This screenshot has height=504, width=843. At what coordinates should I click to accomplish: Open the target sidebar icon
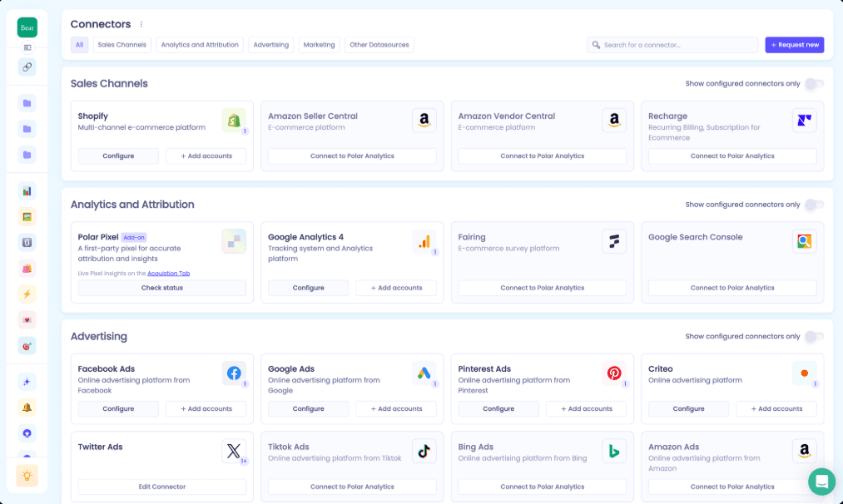click(27, 345)
